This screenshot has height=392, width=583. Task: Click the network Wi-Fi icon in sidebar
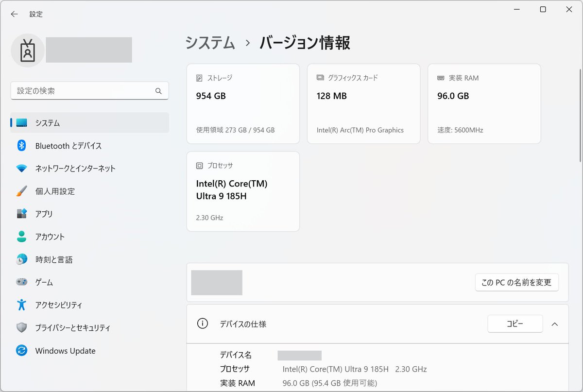22,169
